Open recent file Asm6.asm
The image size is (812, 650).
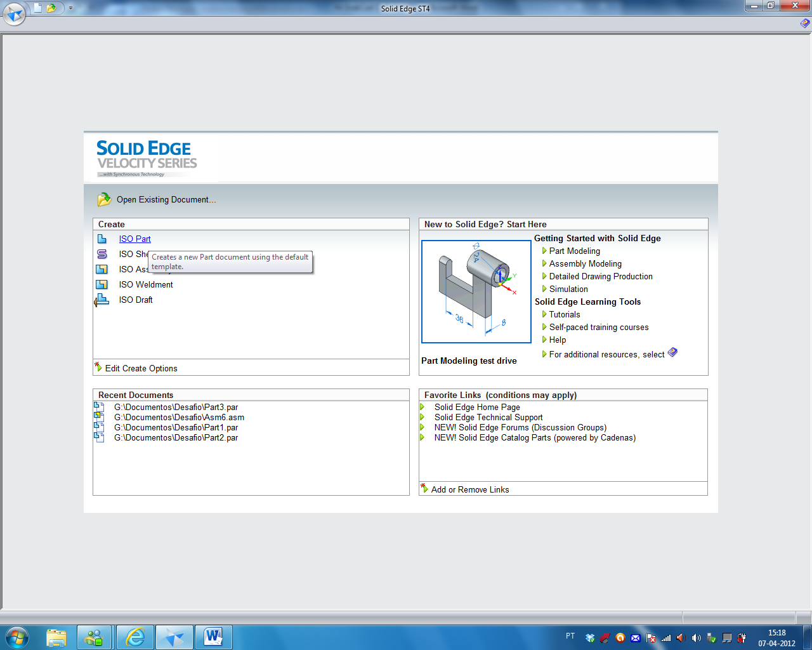[179, 418]
